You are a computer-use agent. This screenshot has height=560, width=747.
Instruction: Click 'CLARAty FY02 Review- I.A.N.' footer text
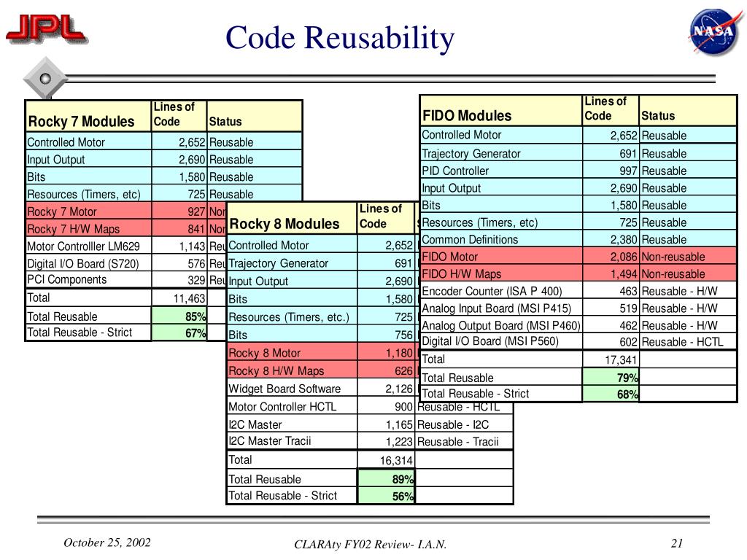pos(370,544)
